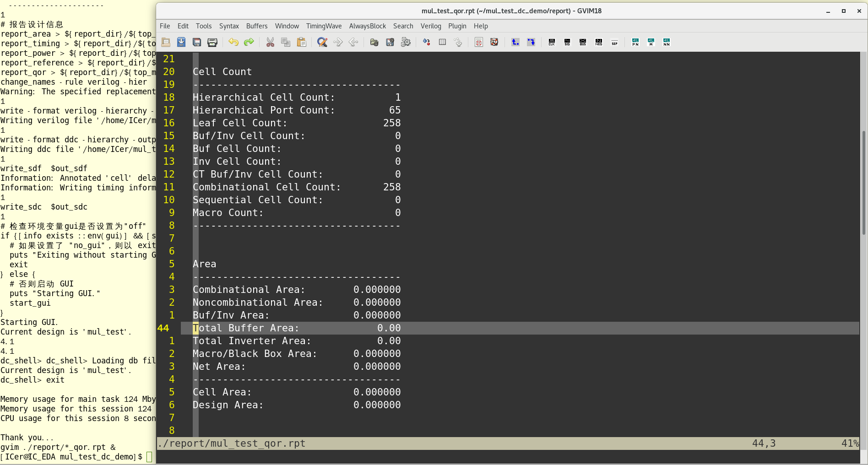Expand the Syntax menu
The image size is (868, 465).
[229, 26]
